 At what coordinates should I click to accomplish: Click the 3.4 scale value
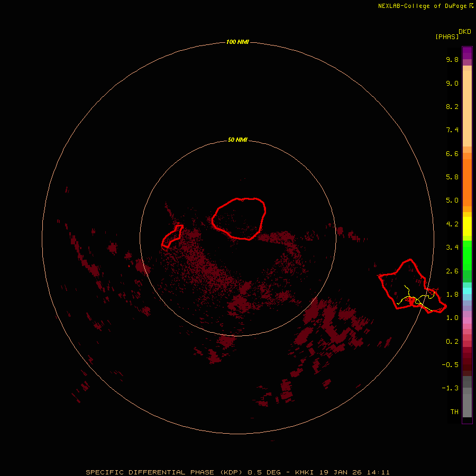coord(452,248)
